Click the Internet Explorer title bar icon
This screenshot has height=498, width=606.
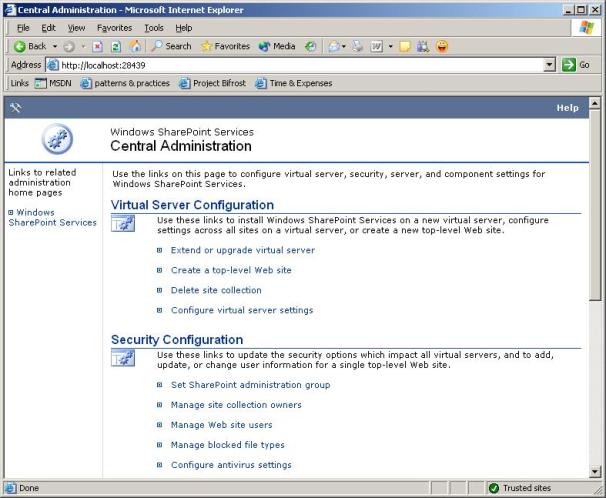10,10
